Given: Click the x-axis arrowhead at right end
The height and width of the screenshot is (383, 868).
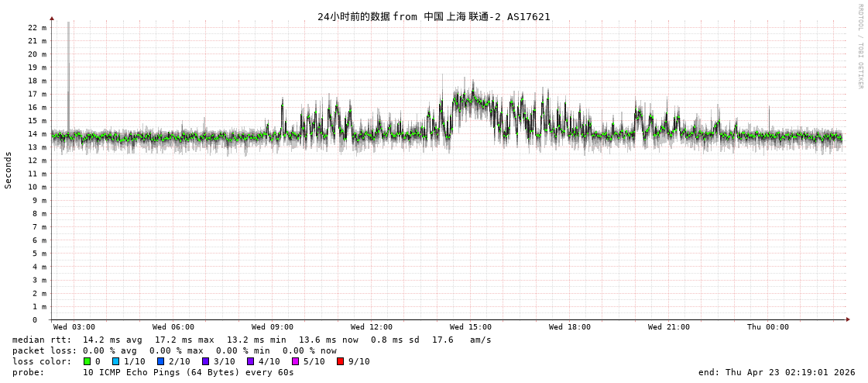Looking at the screenshot, I should (x=848, y=319).
